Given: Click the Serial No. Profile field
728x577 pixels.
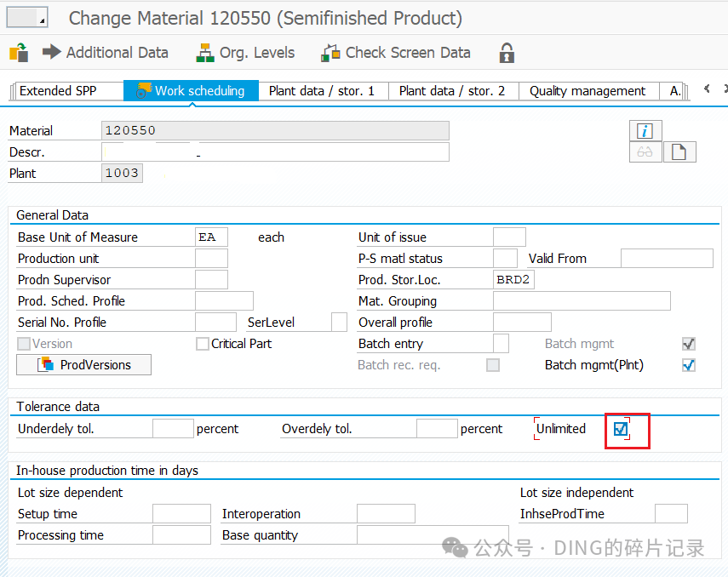Looking at the screenshot, I should coord(216,323).
